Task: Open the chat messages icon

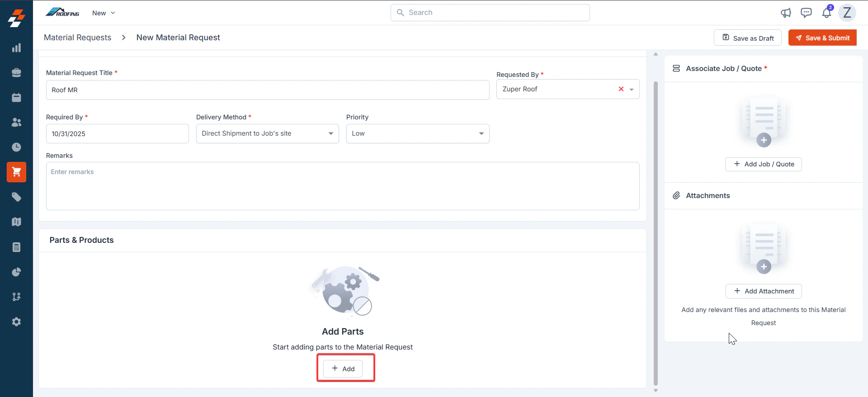Action: (x=806, y=13)
